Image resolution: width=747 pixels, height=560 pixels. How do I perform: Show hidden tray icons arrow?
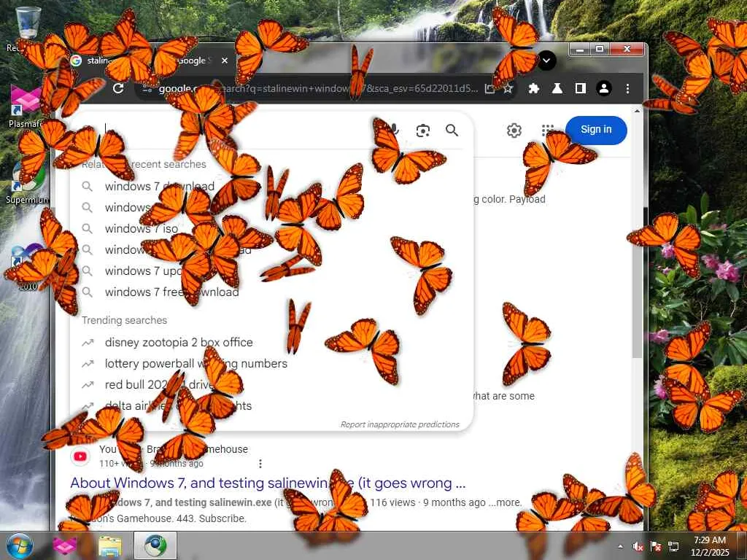tap(620, 546)
